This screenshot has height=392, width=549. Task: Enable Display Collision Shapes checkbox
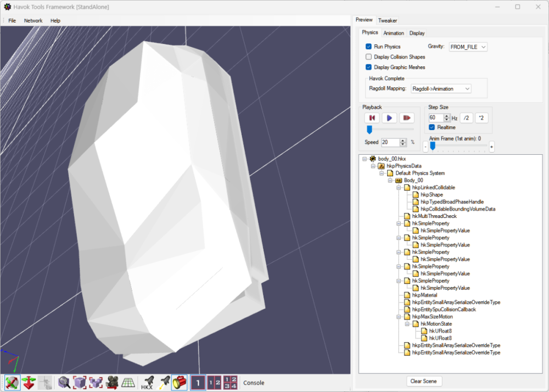[369, 57]
